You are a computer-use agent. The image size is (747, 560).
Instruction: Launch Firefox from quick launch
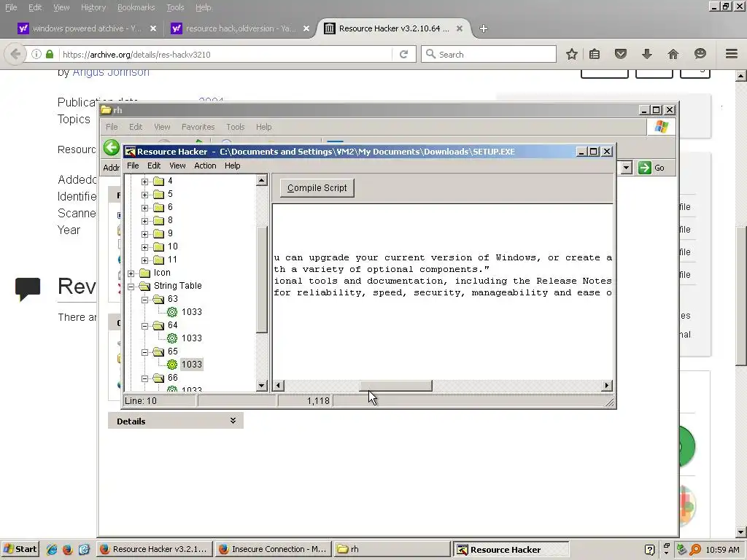click(x=67, y=549)
